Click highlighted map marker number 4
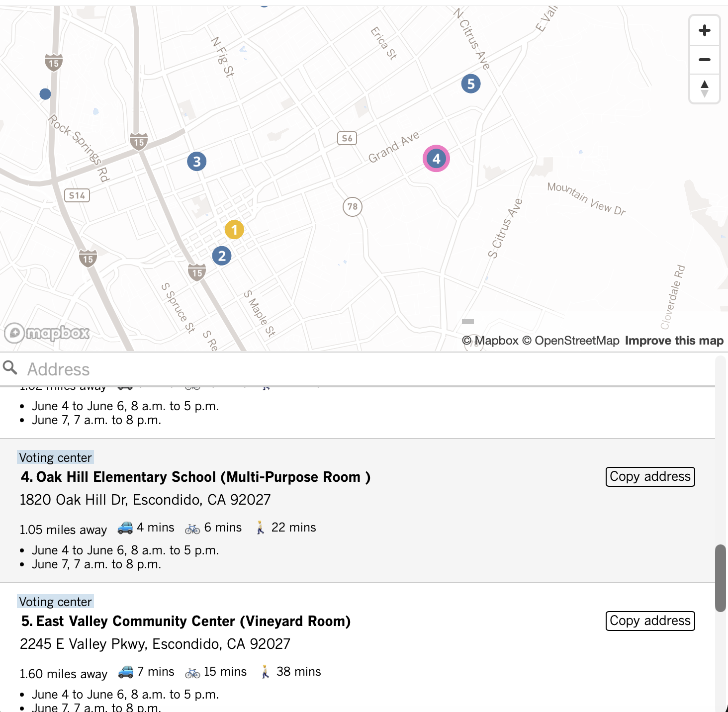Viewport: 728px width, 712px height. (436, 159)
